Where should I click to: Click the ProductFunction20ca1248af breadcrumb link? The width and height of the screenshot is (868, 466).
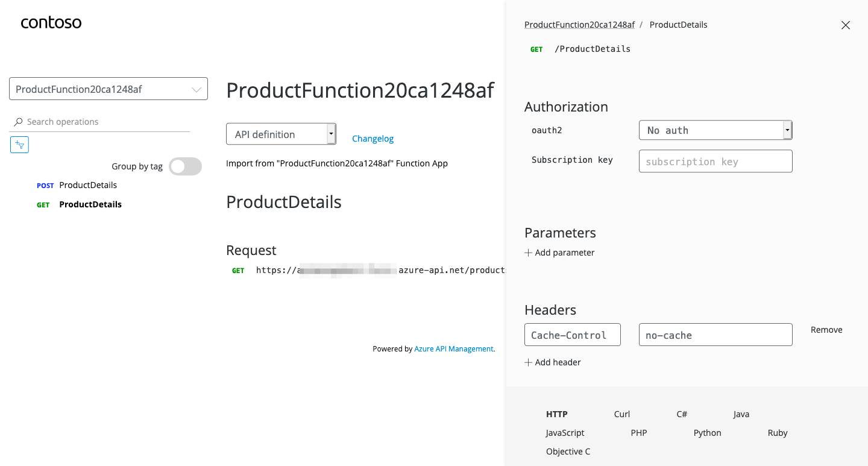(x=579, y=25)
